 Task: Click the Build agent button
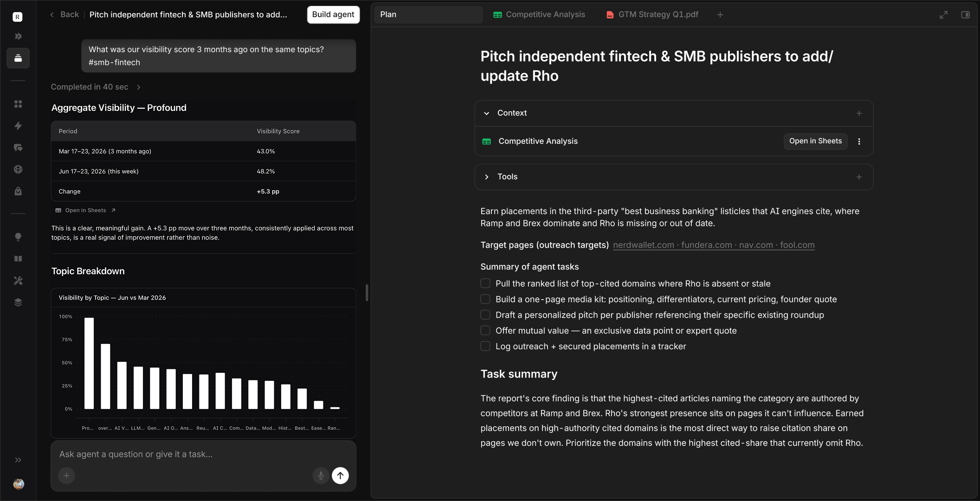tap(333, 15)
